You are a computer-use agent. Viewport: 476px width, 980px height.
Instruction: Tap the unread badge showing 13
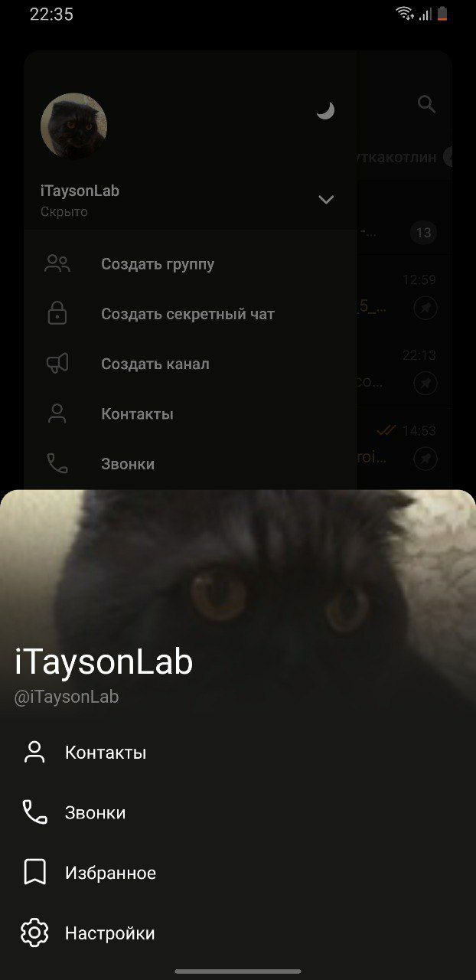click(x=423, y=232)
